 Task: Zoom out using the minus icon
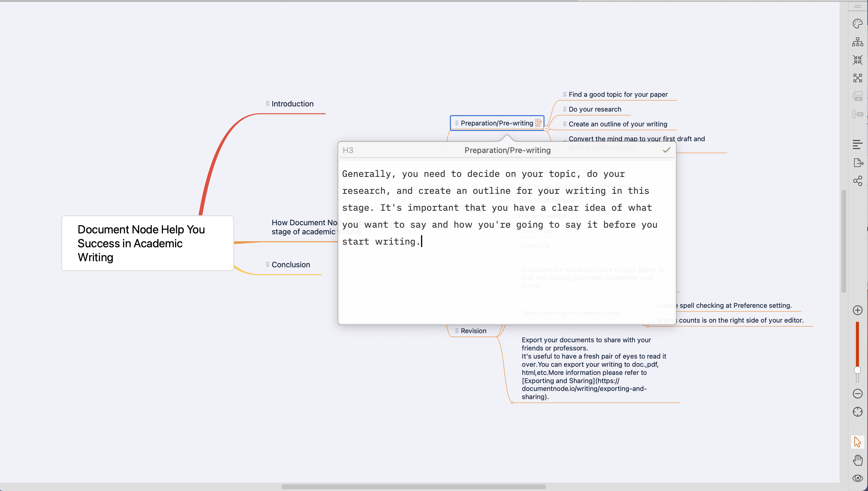[858, 394]
